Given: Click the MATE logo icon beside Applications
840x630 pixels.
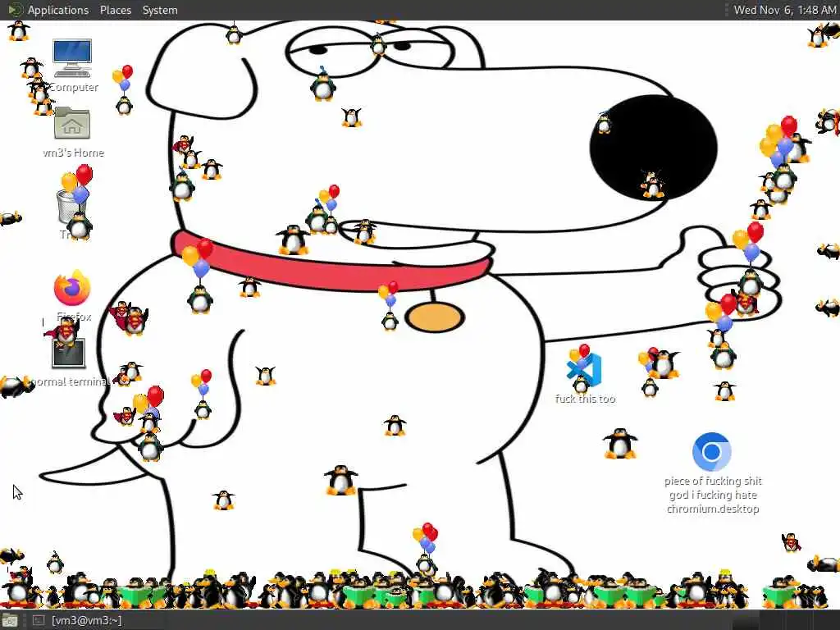Looking at the screenshot, I should pyautogui.click(x=15, y=10).
